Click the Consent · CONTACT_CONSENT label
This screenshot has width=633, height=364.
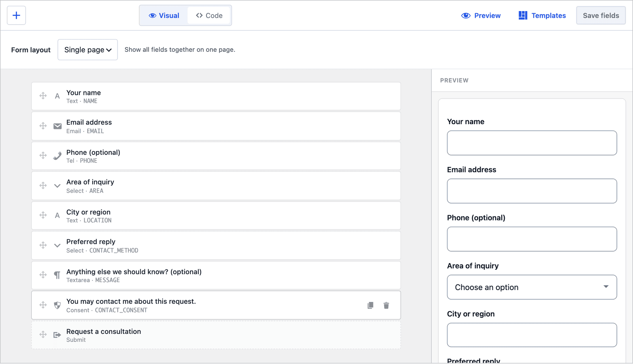tap(107, 311)
